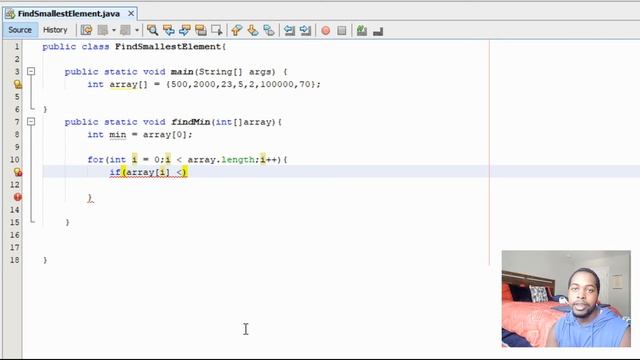Toggle Highlight Search in the toolbar
Screen dimensions: 640x360
pos(200,30)
